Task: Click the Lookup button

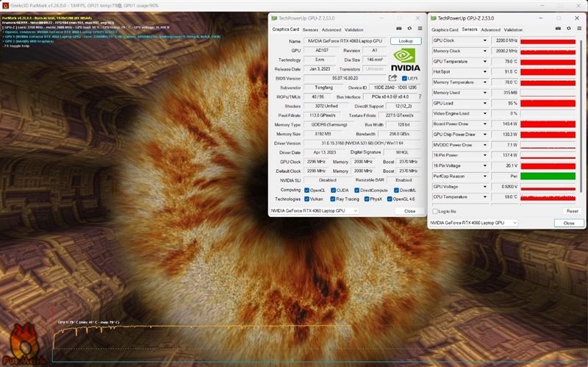Action: coord(406,41)
